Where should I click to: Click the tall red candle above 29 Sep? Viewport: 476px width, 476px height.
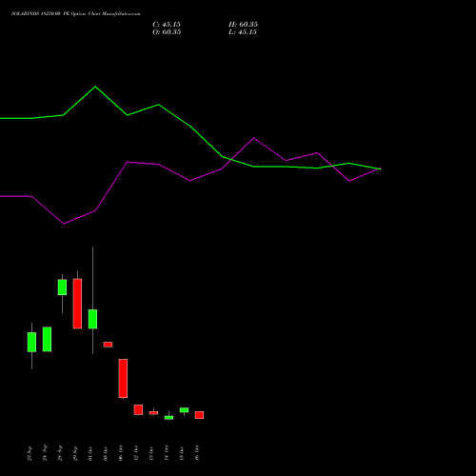pyautogui.click(x=77, y=304)
